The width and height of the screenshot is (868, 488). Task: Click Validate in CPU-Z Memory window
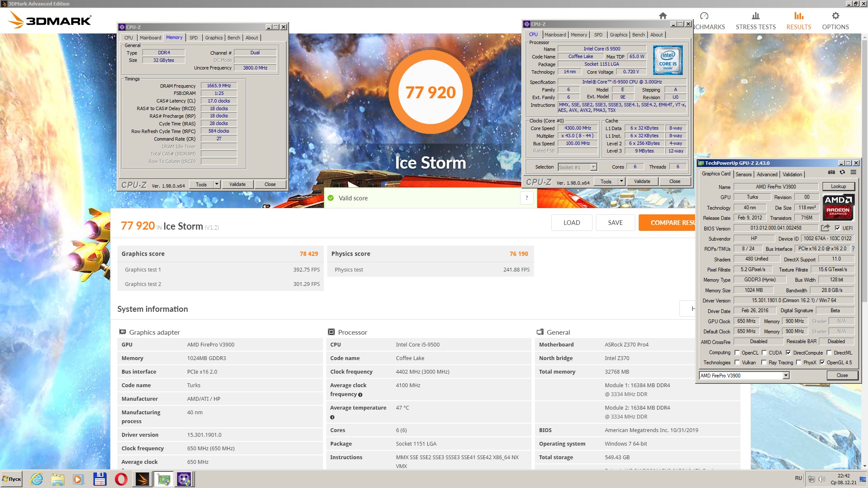(237, 184)
